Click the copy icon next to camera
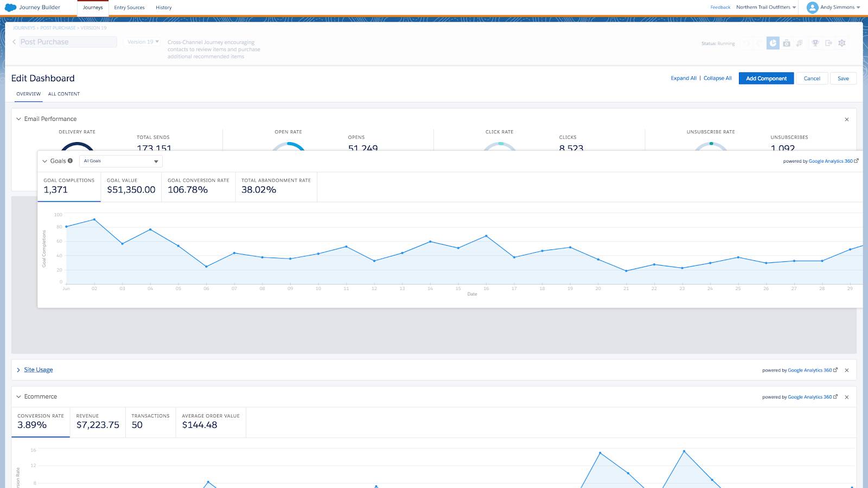The width and height of the screenshot is (868, 488). pyautogui.click(x=799, y=43)
